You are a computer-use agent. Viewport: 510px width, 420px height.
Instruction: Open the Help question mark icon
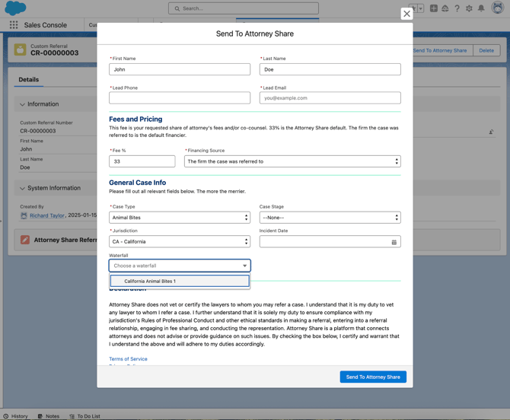point(457,8)
